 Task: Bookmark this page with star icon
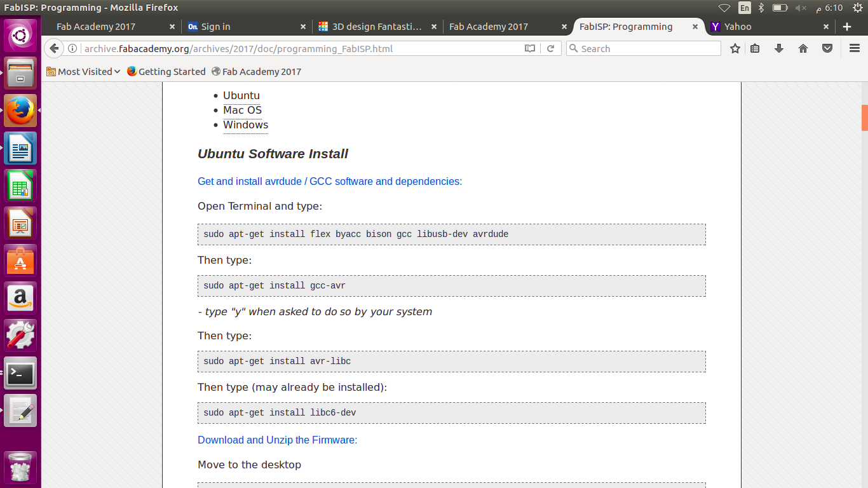(735, 49)
